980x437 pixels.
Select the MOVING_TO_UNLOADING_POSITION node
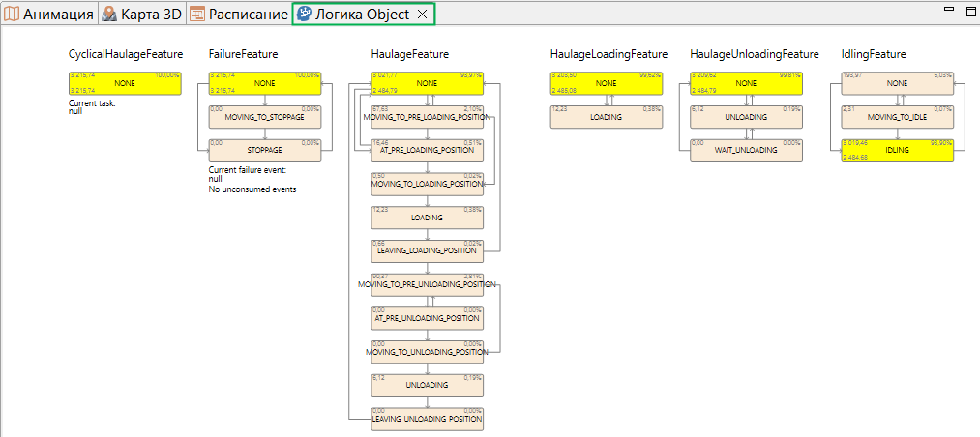tap(427, 352)
